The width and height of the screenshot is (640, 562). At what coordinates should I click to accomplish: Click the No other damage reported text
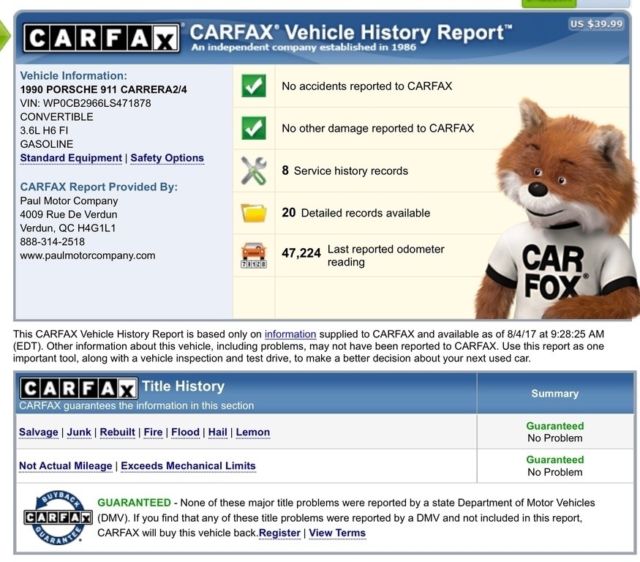[x=378, y=128]
